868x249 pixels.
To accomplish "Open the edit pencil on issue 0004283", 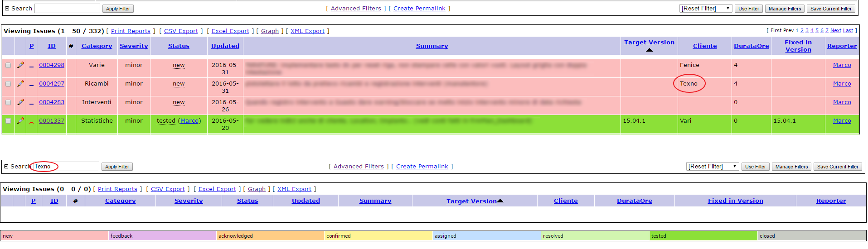I will point(20,102).
